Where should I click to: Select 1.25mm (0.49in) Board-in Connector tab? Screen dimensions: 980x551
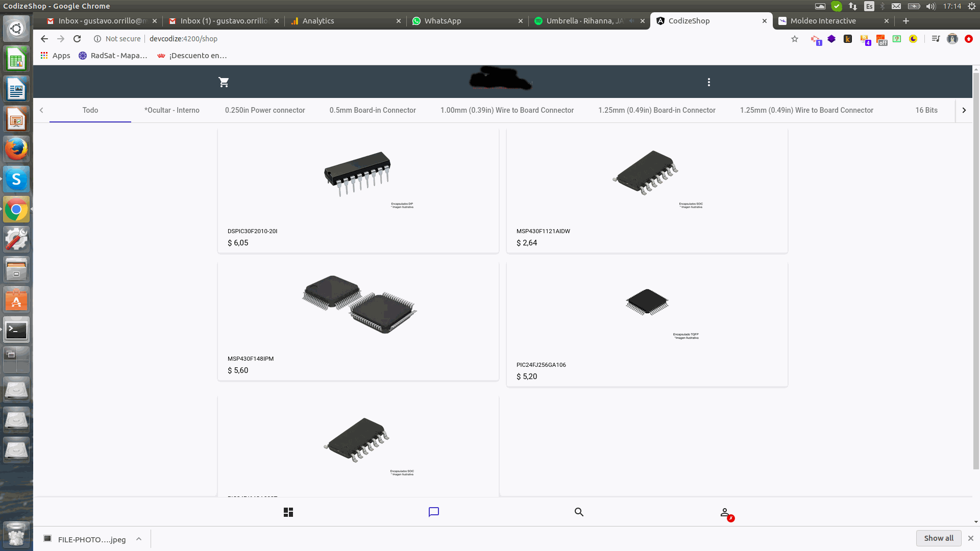[657, 110]
